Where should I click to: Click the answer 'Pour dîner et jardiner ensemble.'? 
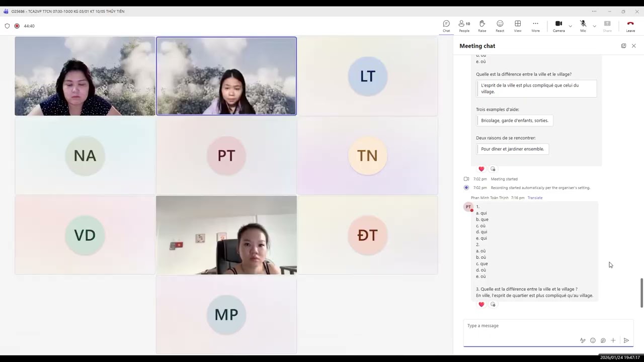pyautogui.click(x=513, y=149)
